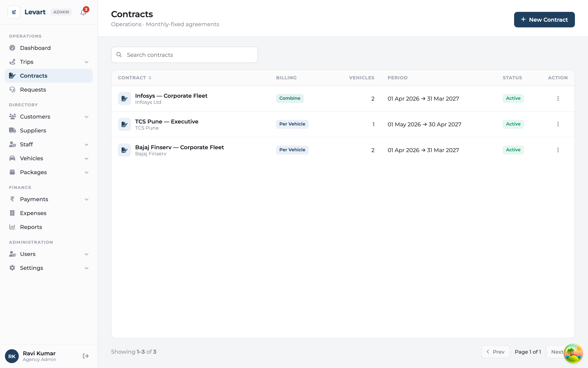Expand the Users chevron
588x368 pixels.
87,254
